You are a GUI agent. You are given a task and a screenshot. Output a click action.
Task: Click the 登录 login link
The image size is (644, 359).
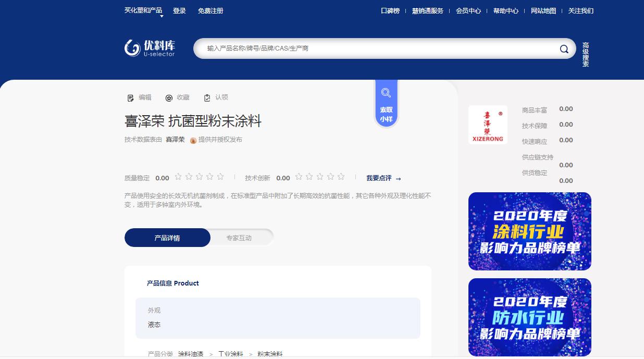(x=179, y=11)
